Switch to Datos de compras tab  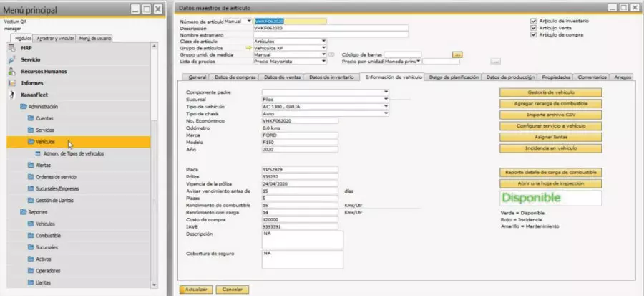tap(234, 77)
